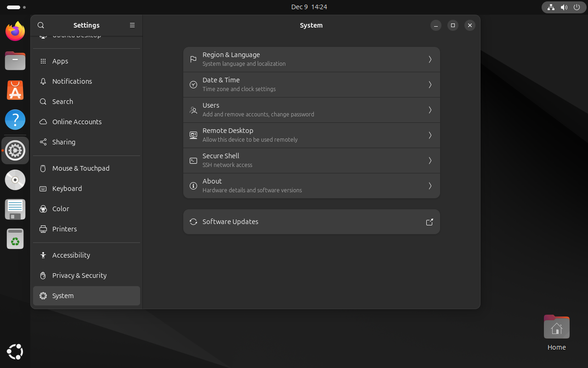
Task: Open the Home folder on the desktop
Action: 556,333
